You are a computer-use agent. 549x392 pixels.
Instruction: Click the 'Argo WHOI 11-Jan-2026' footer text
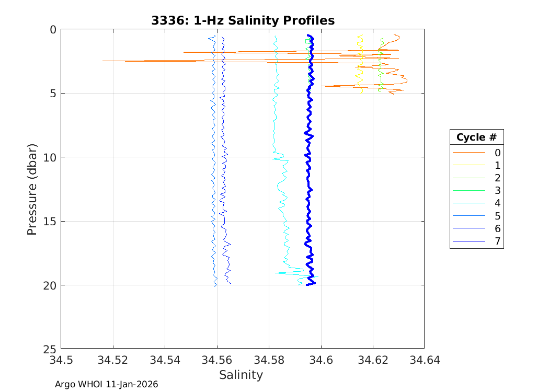[x=106, y=384]
